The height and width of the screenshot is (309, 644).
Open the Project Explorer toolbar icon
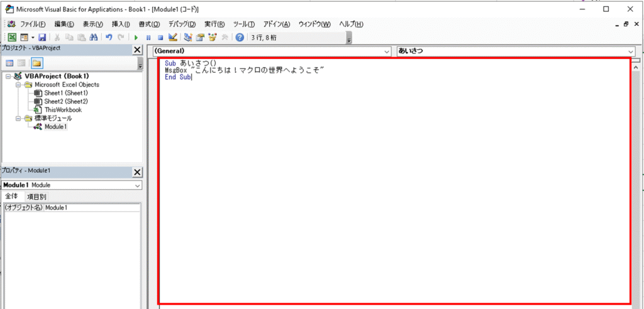(x=188, y=37)
